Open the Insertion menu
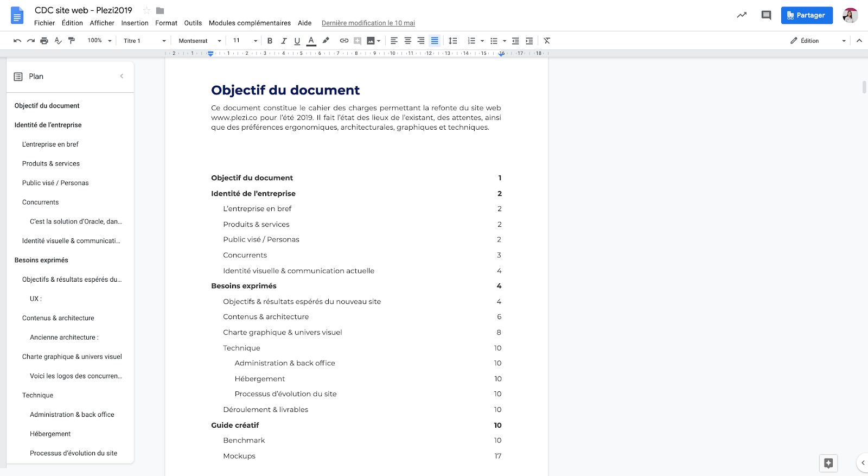The width and height of the screenshot is (868, 476). coord(135,23)
